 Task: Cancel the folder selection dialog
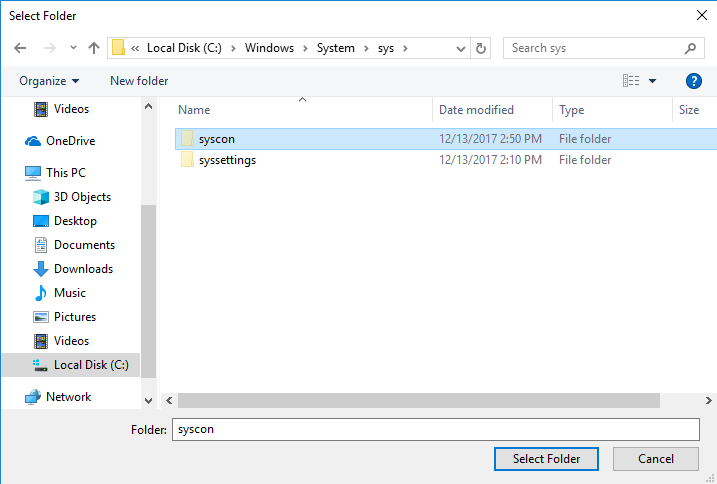point(656,459)
